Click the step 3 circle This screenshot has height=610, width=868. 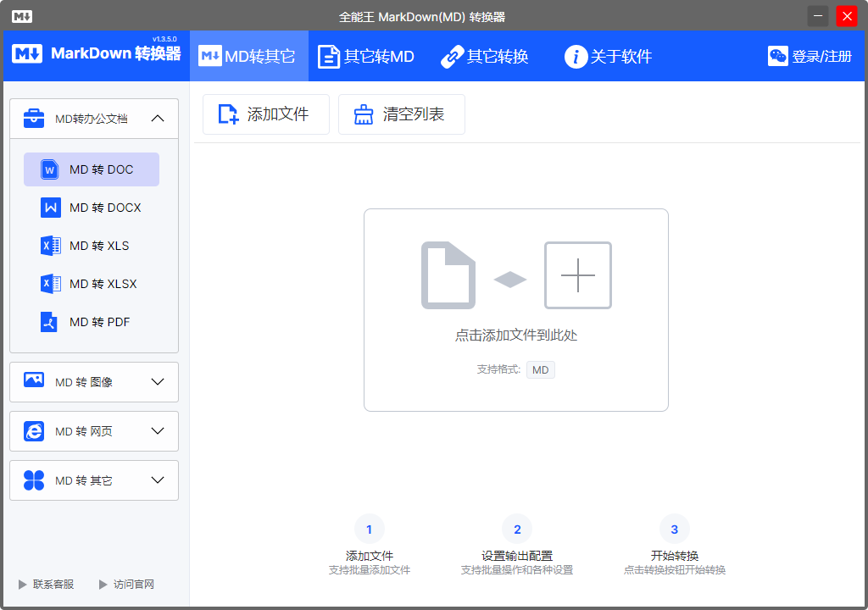674,530
